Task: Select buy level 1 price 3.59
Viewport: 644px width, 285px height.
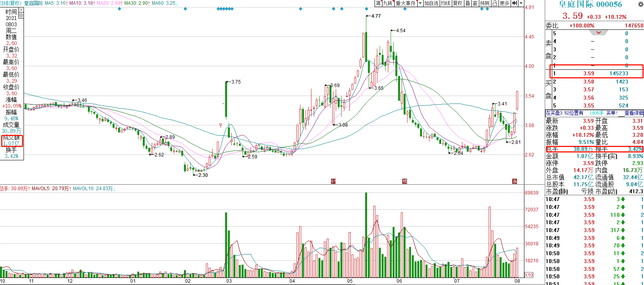Action: [588, 73]
